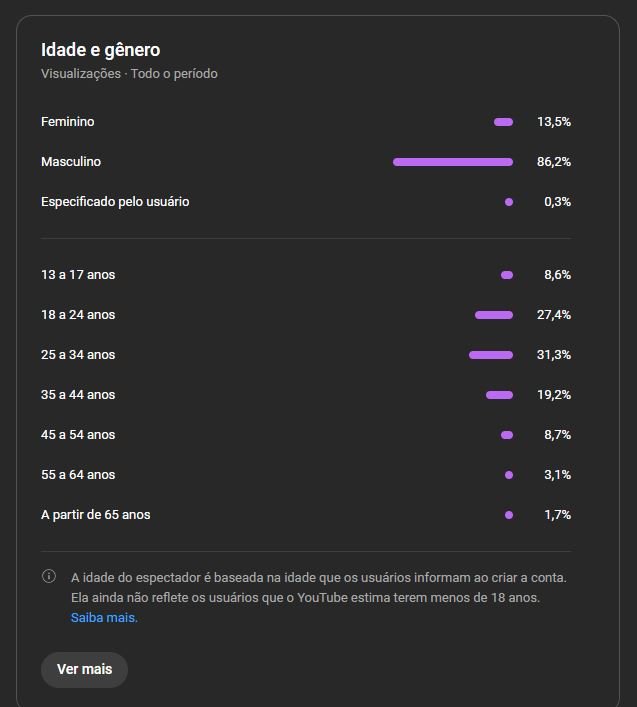Click the 18 a 24 anos bar
This screenshot has width=637, height=707.
[493, 315]
